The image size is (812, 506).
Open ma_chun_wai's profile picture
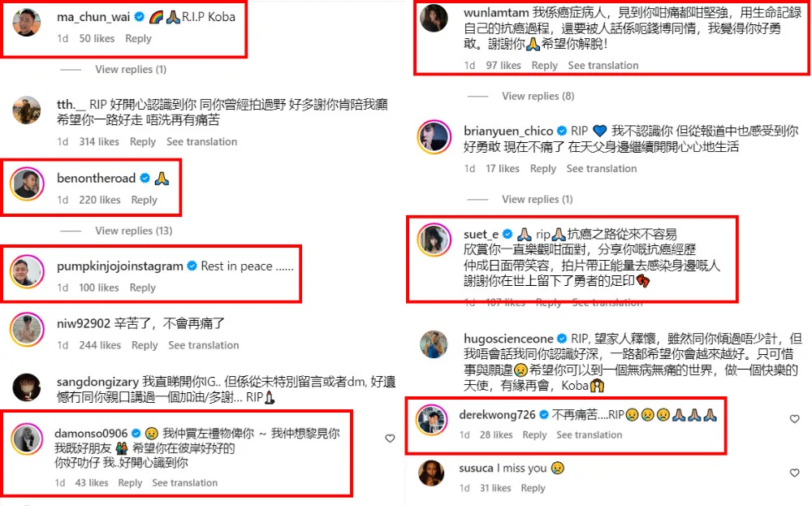27,22
